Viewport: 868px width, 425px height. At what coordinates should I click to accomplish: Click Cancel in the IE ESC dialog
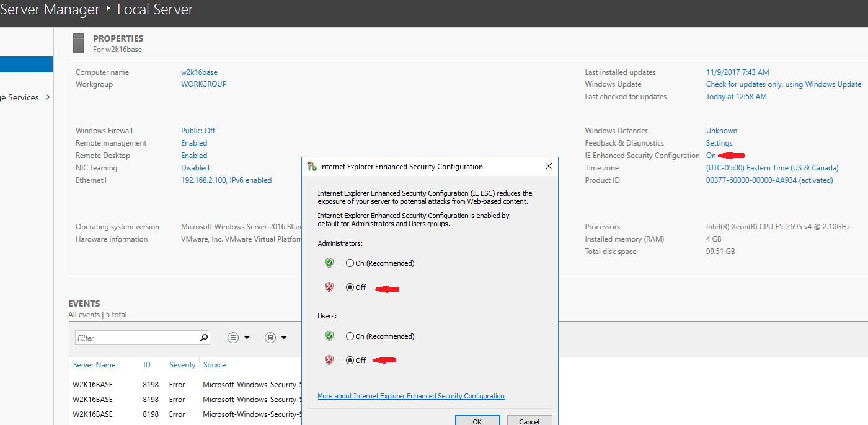coord(529,421)
